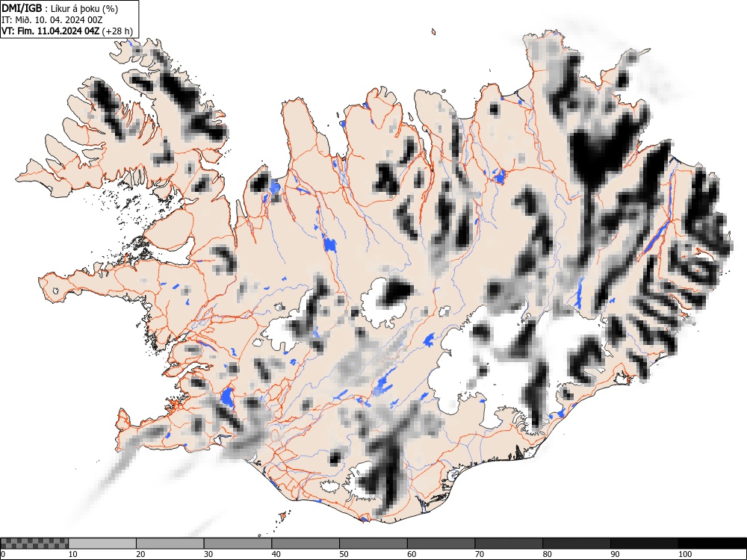Click the legend label '70'
The width and height of the screenshot is (747, 560).
pos(480,554)
